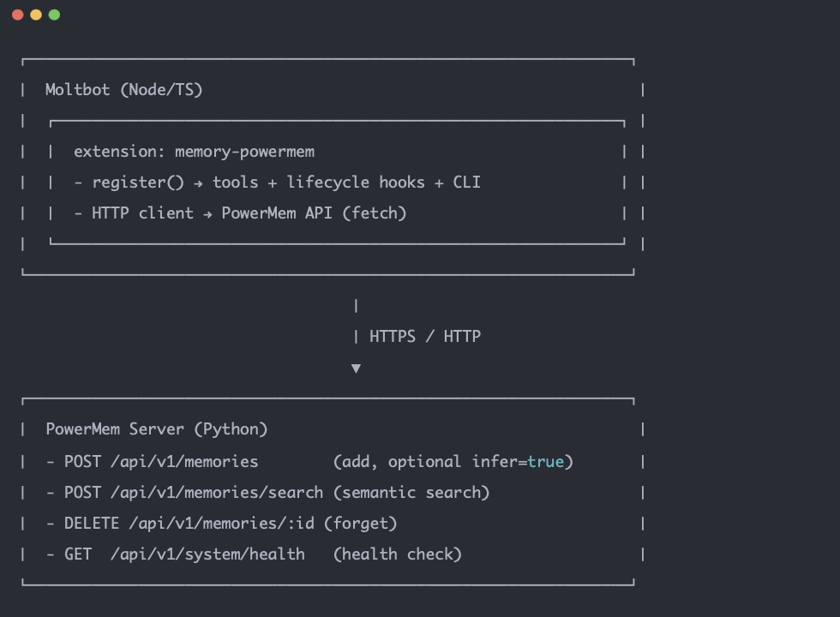840x617 pixels.
Task: Click the (health check) description
Action: [x=398, y=554]
